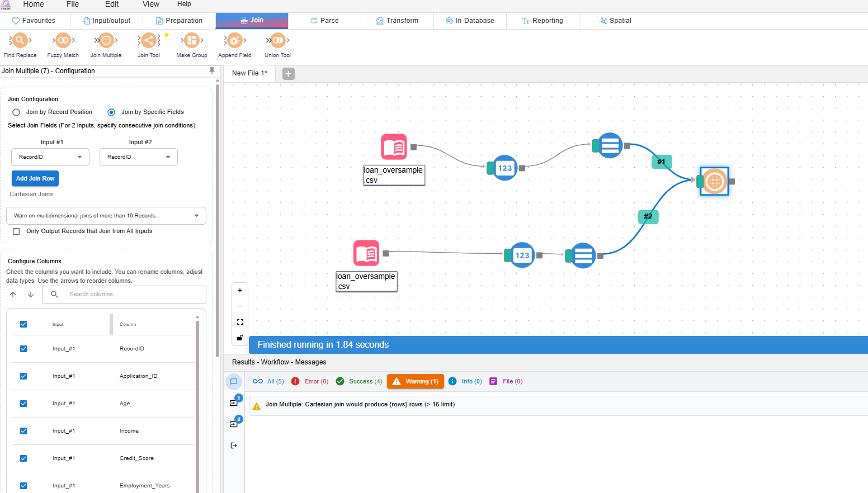Open the Input #1 RecordID dropdown
This screenshot has height=493, width=868.
(x=50, y=157)
